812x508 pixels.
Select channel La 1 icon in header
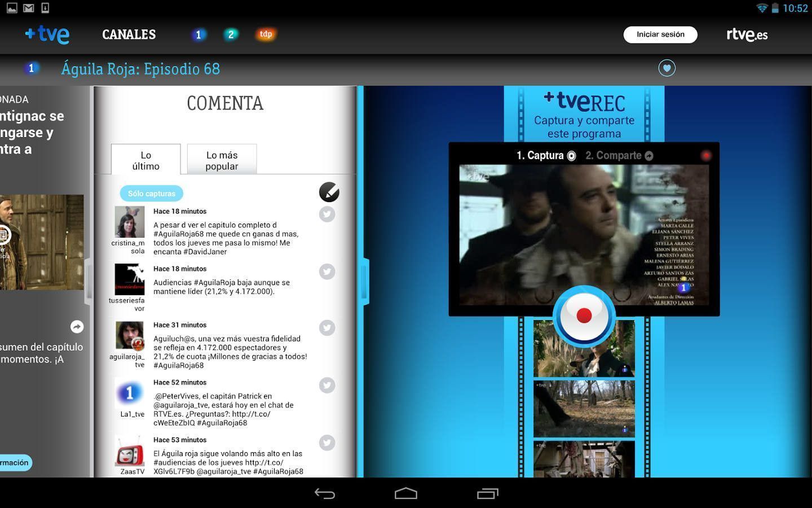coord(198,34)
